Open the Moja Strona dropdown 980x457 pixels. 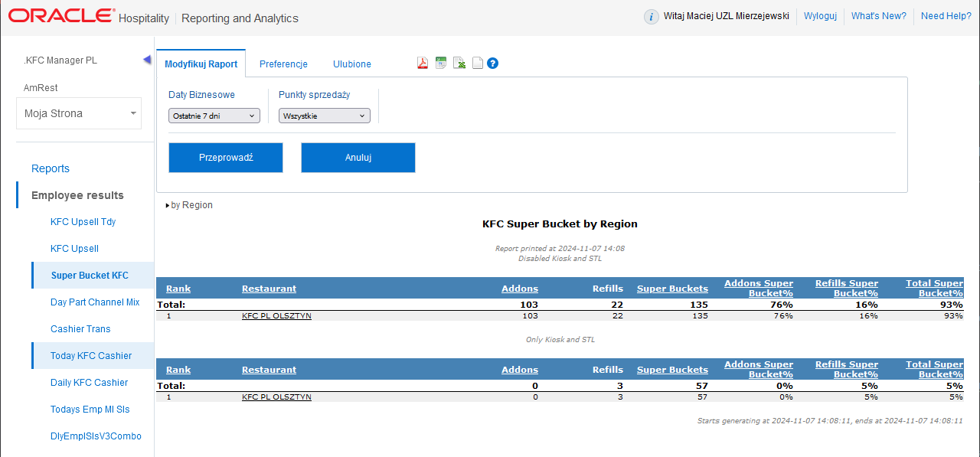[79, 113]
